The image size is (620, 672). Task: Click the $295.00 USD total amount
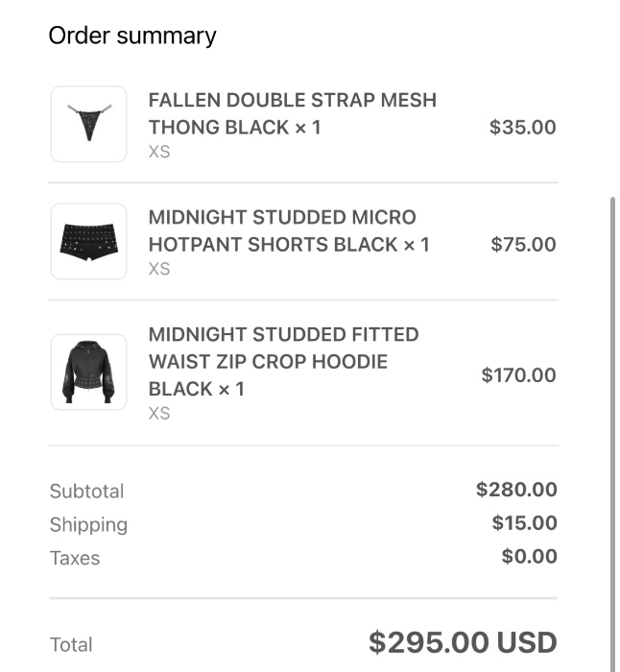click(x=463, y=642)
